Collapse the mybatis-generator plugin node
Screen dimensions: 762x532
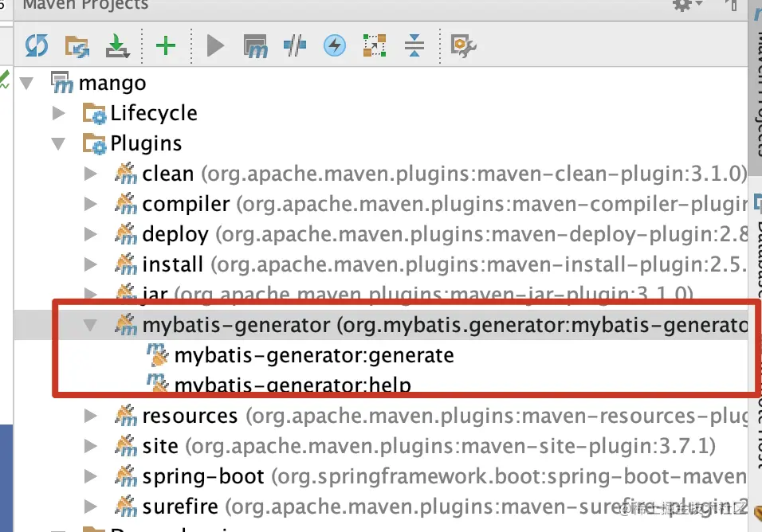90,325
